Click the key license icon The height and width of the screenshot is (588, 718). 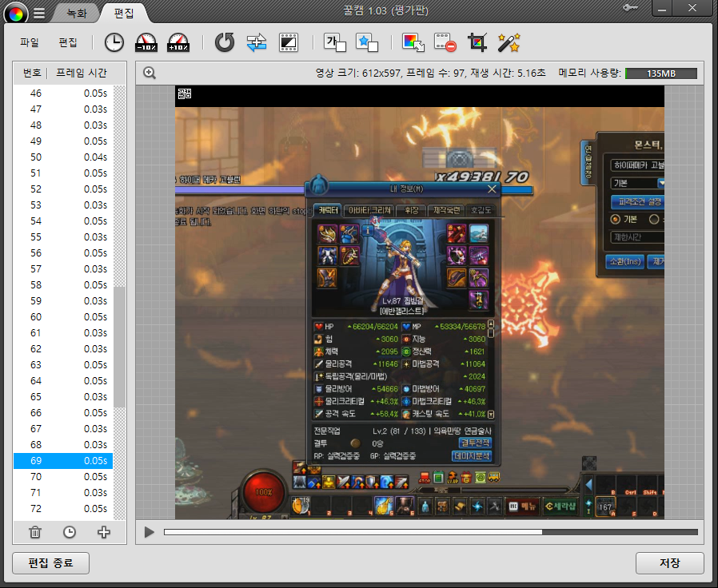631,8
